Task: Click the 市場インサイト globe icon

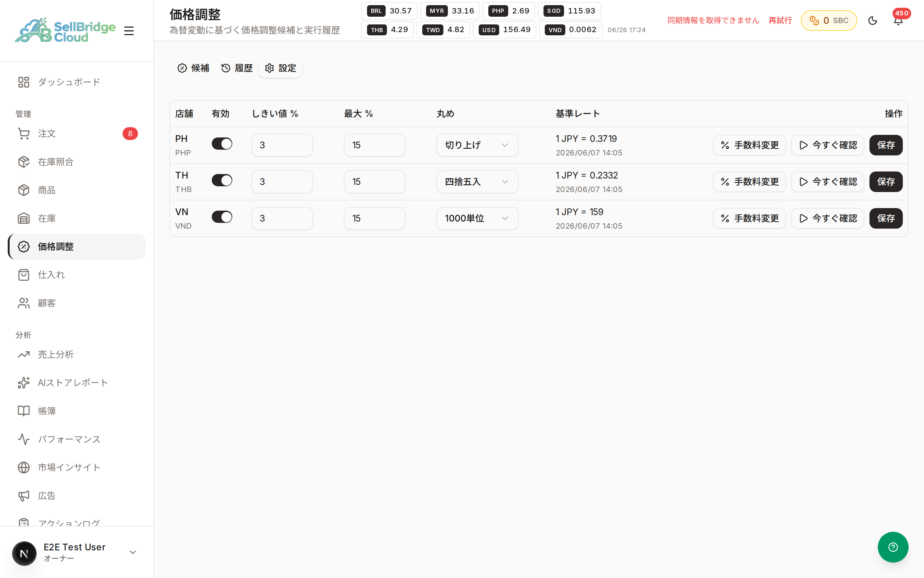Action: click(24, 467)
